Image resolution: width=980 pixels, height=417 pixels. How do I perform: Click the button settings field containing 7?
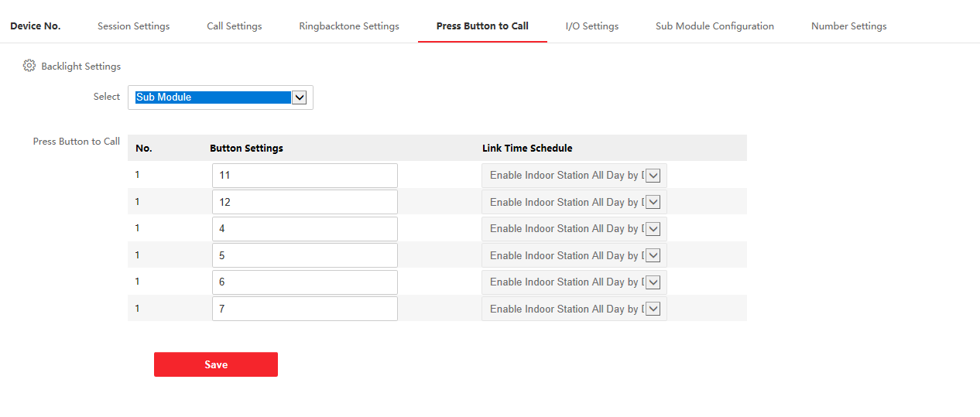click(x=304, y=309)
